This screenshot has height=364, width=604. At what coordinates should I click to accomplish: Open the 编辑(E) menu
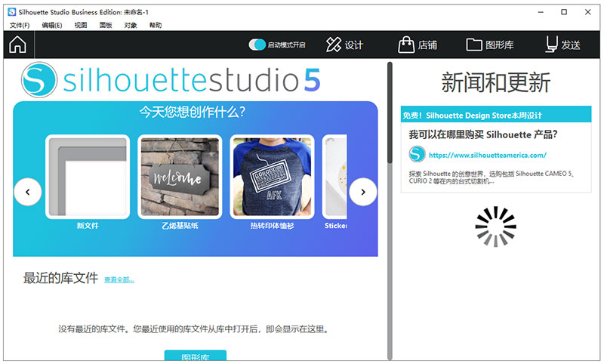pyautogui.click(x=52, y=26)
